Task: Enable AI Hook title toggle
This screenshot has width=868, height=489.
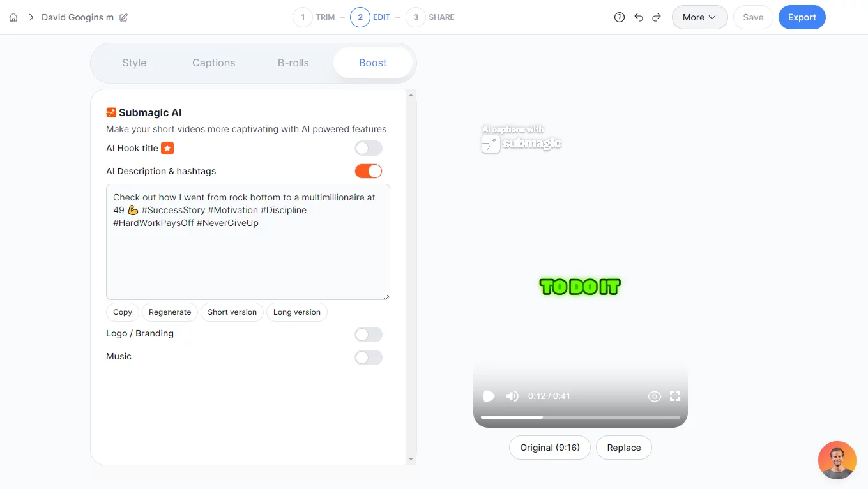Action: pyautogui.click(x=369, y=148)
